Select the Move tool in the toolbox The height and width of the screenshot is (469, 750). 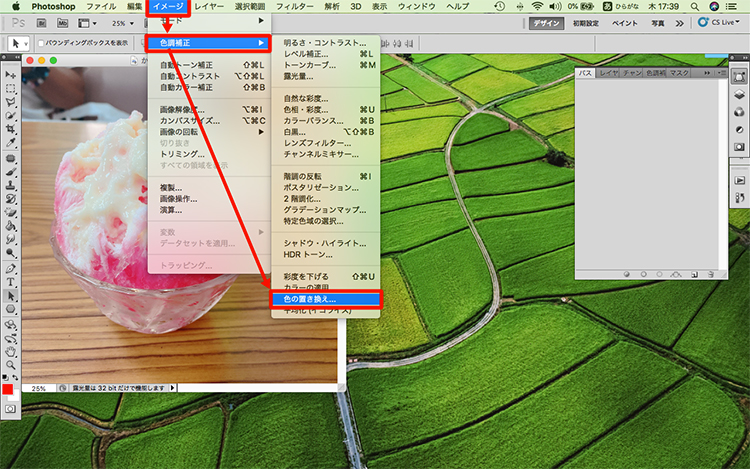10,75
